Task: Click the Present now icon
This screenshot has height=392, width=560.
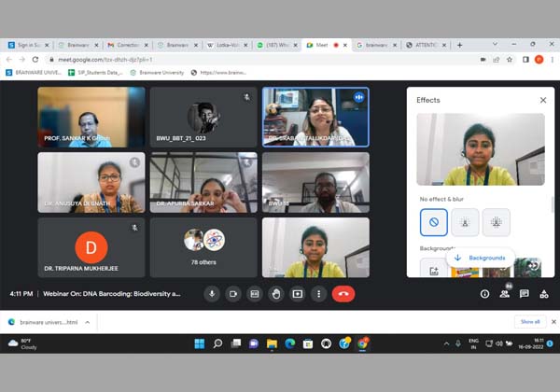Action: pyautogui.click(x=298, y=293)
